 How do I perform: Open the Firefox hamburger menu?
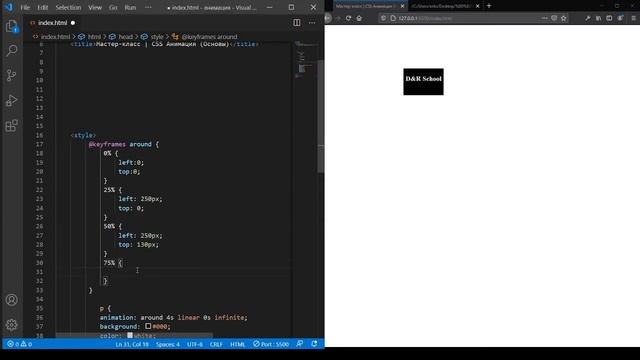[x=633, y=18]
